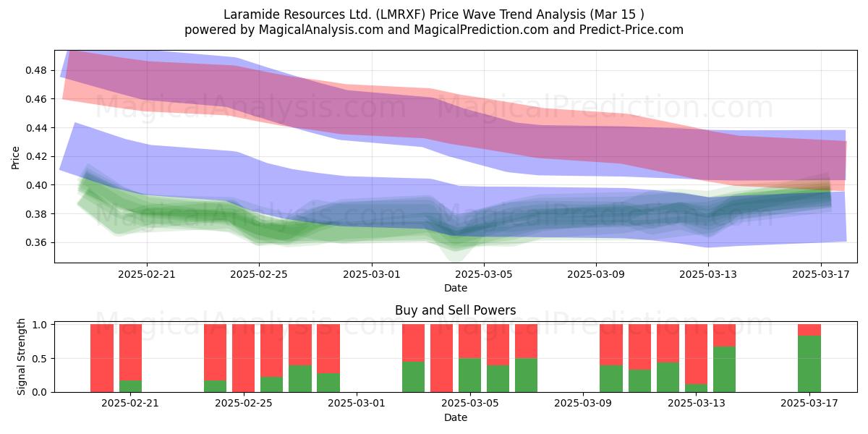Click 2025-02-25 label under Buy and Sell chart
This screenshot has height=434, width=868.
pyautogui.click(x=244, y=404)
